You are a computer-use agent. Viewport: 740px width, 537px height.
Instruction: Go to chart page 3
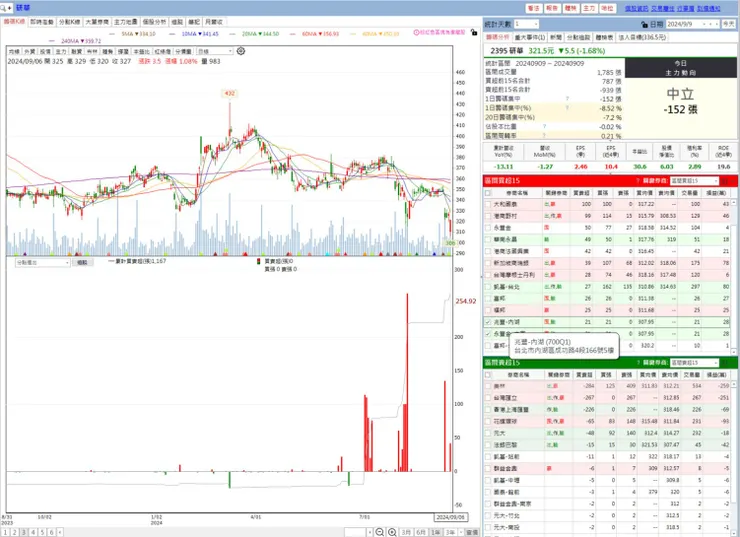click(24, 532)
